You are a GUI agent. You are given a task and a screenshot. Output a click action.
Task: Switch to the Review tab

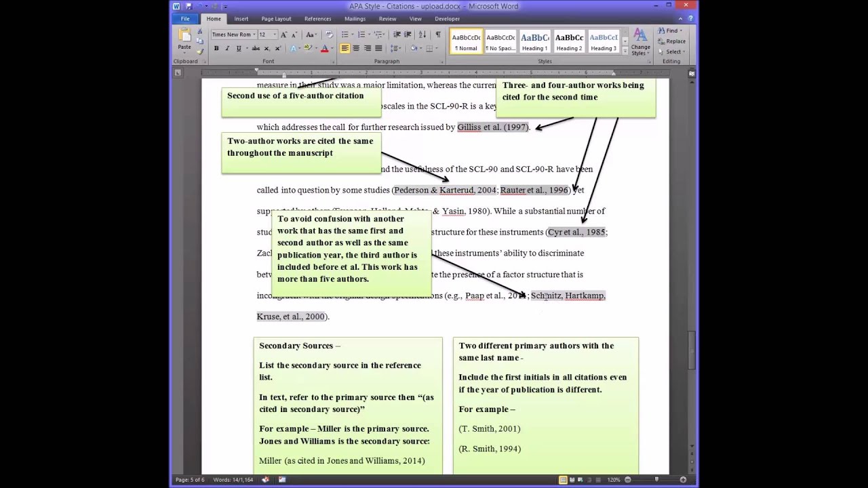387,19
